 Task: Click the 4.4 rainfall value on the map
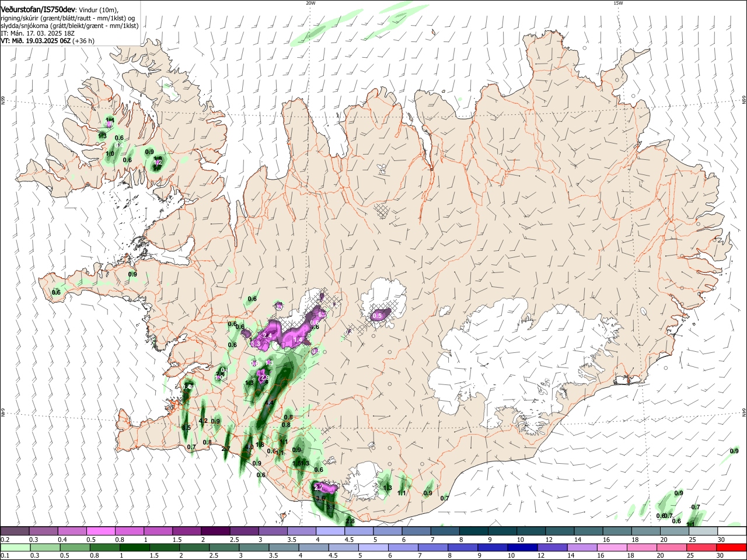click(269, 403)
